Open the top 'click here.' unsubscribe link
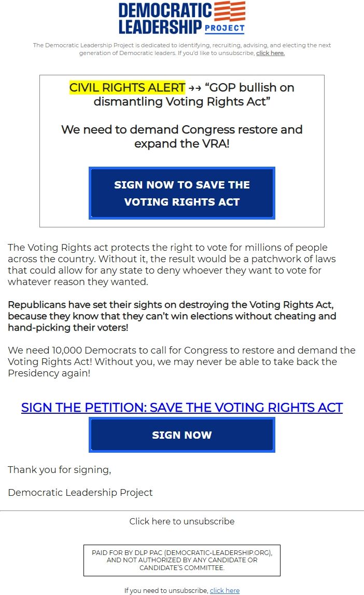The height and width of the screenshot is (595, 364). click(x=271, y=53)
